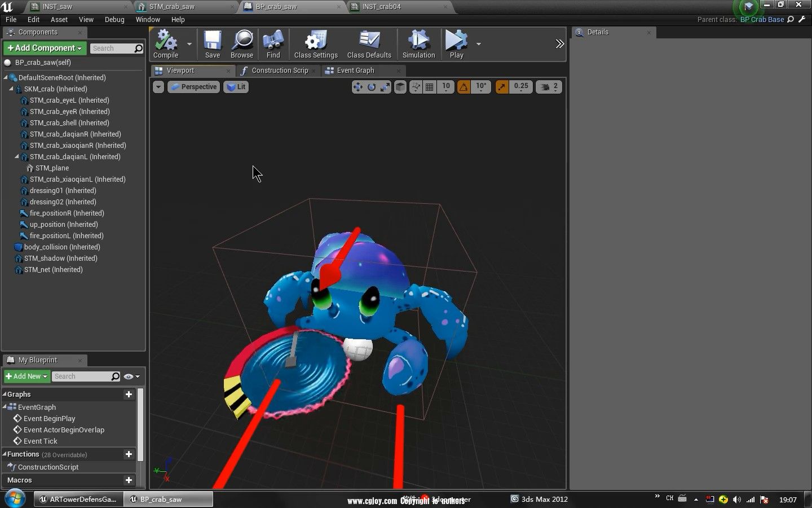
Task: Select the STM_plane component
Action: [52, 168]
